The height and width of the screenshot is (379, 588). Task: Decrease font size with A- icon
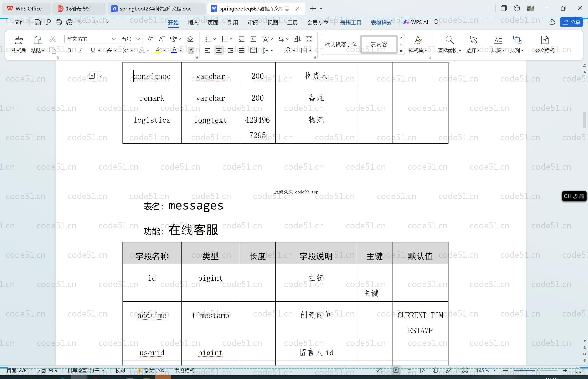162,39
